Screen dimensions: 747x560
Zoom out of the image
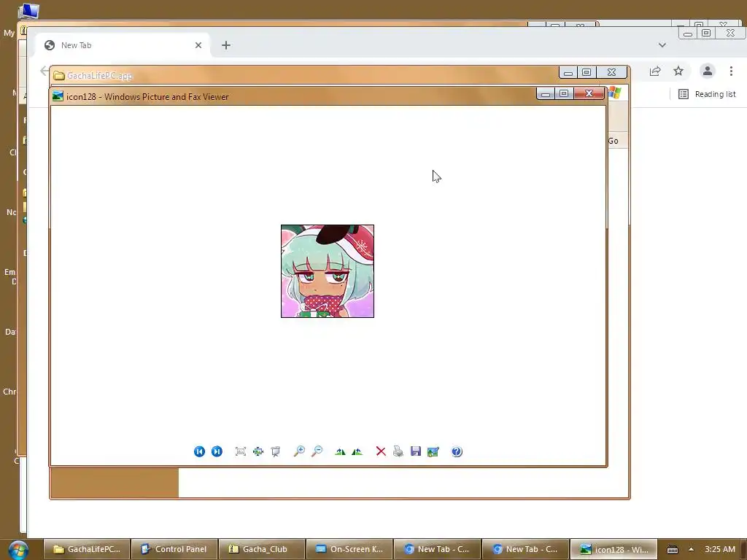click(317, 451)
